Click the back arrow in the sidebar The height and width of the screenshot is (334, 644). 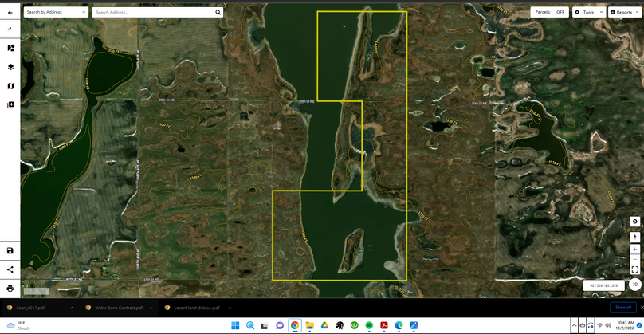[x=10, y=13]
